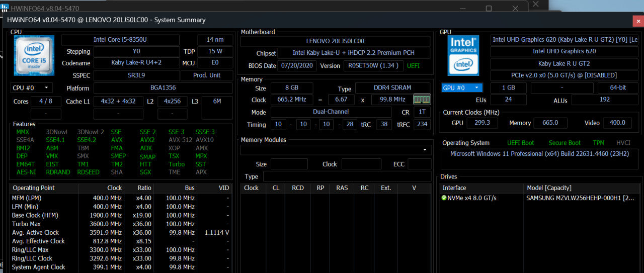Click the Video clock 400.0 value
Viewport: 644px width, 273px height.
pyautogui.click(x=617, y=123)
